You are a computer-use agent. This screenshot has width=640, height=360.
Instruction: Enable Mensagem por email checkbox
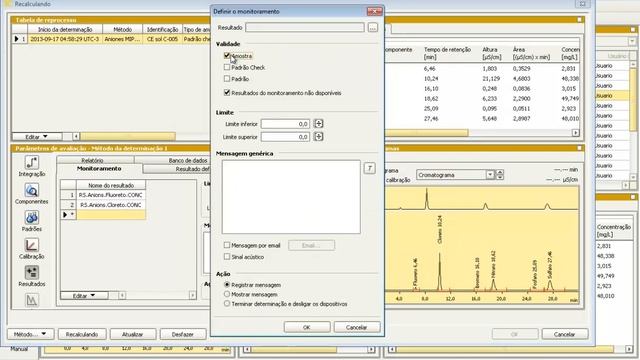[227, 245]
